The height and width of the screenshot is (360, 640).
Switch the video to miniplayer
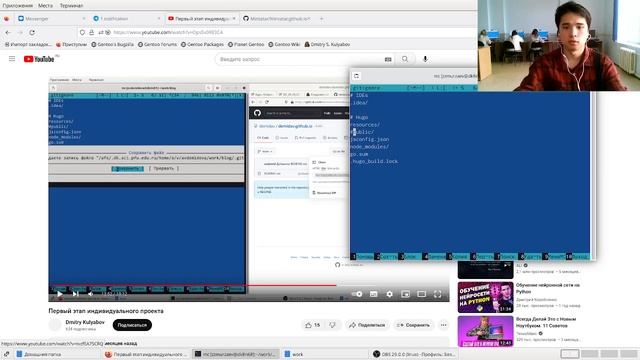point(405,294)
